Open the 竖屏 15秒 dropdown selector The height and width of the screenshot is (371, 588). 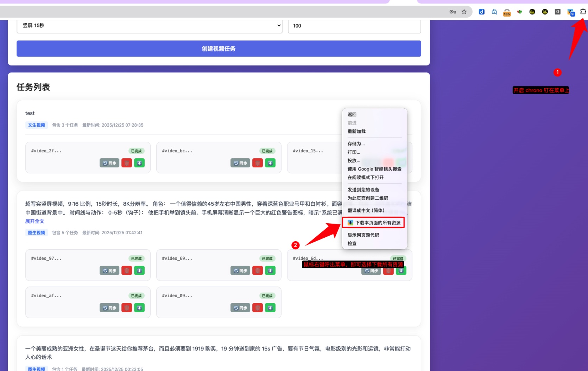click(150, 26)
